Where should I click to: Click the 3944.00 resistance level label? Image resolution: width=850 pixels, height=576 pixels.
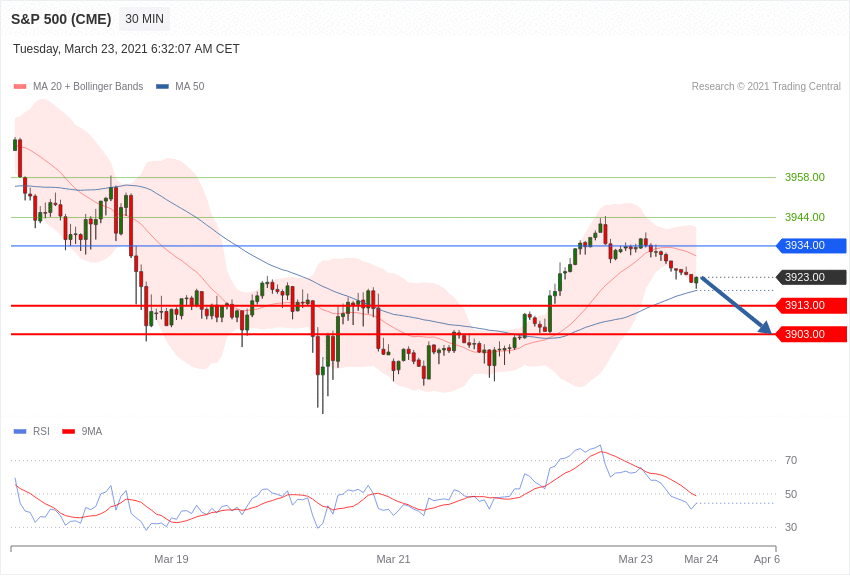point(804,217)
